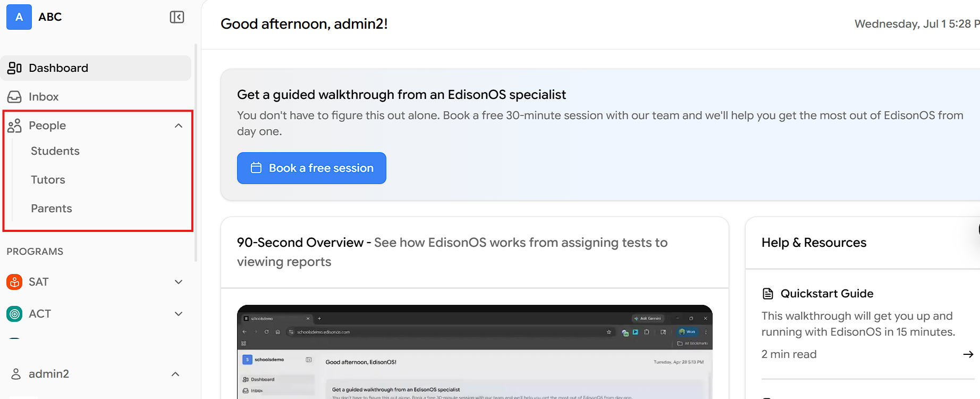Click the teal ACT program icon
This screenshot has width=980, height=399.
pyautogui.click(x=14, y=314)
